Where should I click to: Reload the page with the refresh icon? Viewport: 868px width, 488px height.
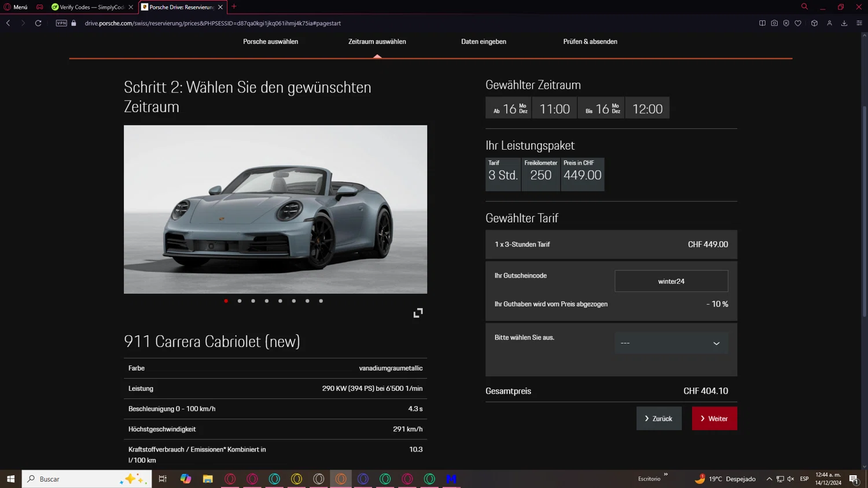click(38, 23)
